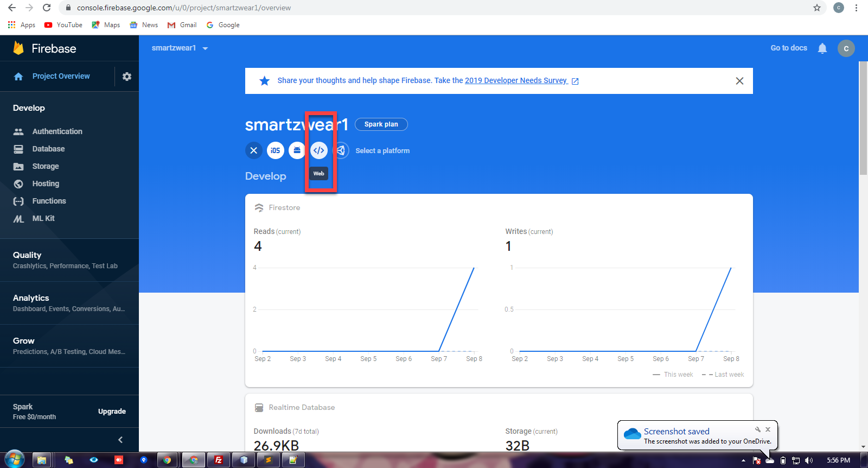
Task: Open FileZilla from the taskbar
Action: click(x=219, y=460)
